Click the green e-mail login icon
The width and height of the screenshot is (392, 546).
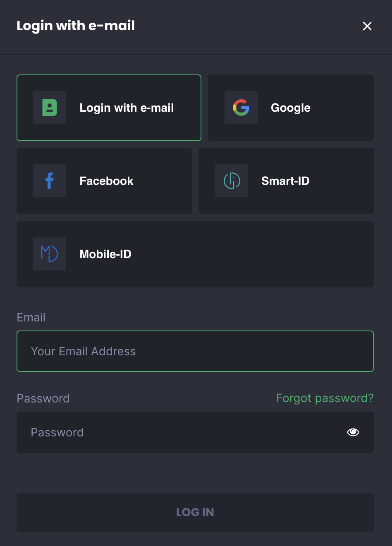click(x=50, y=108)
